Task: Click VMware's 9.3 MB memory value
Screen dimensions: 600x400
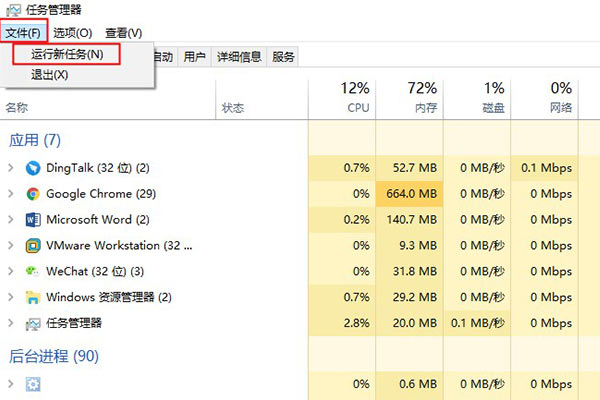Action: pyautogui.click(x=418, y=245)
